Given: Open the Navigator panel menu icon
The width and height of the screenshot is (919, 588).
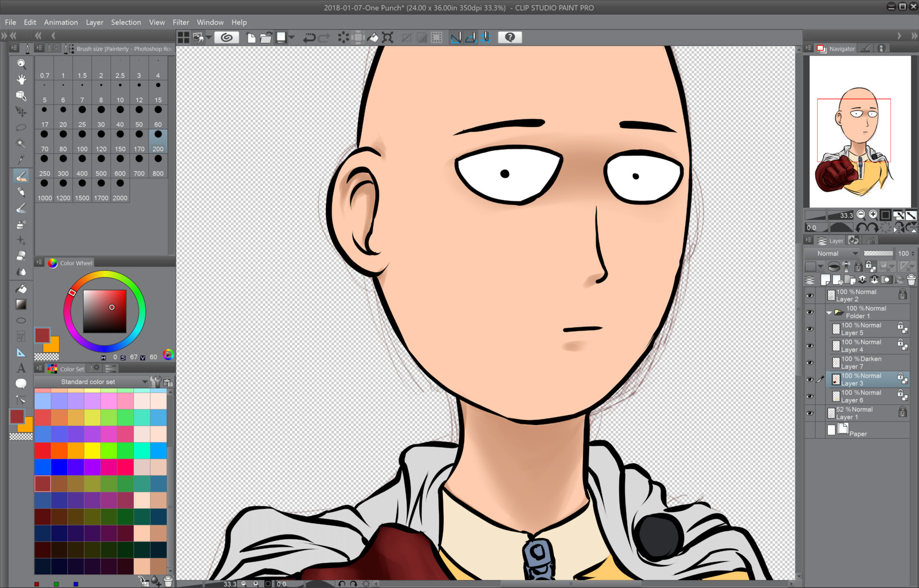Looking at the screenshot, I should pos(809,48).
